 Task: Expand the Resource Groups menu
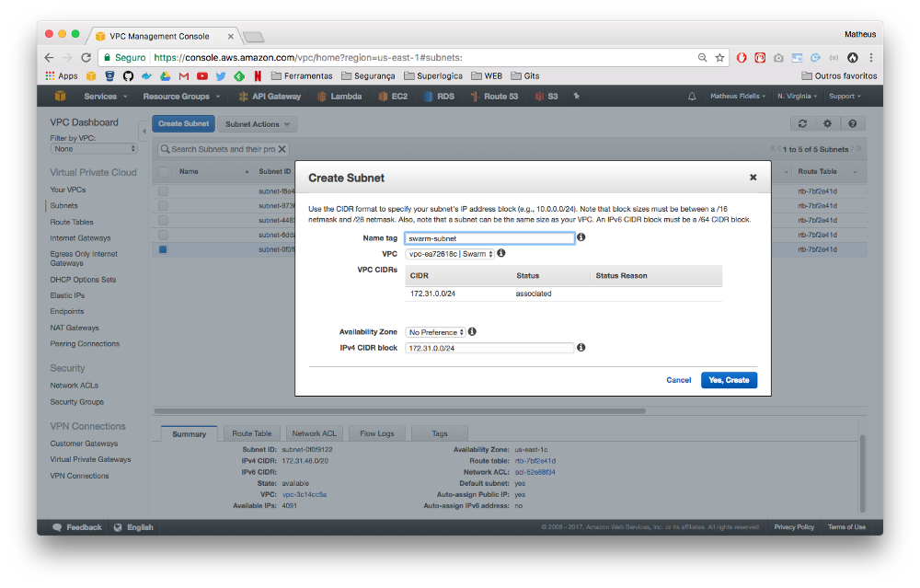click(x=181, y=97)
